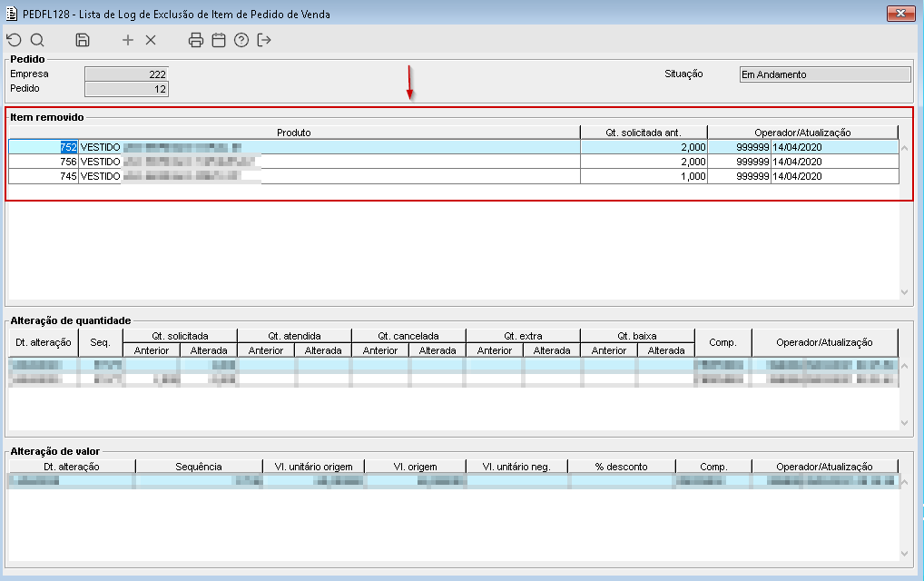Click the Qt. atendida group header

[294, 336]
